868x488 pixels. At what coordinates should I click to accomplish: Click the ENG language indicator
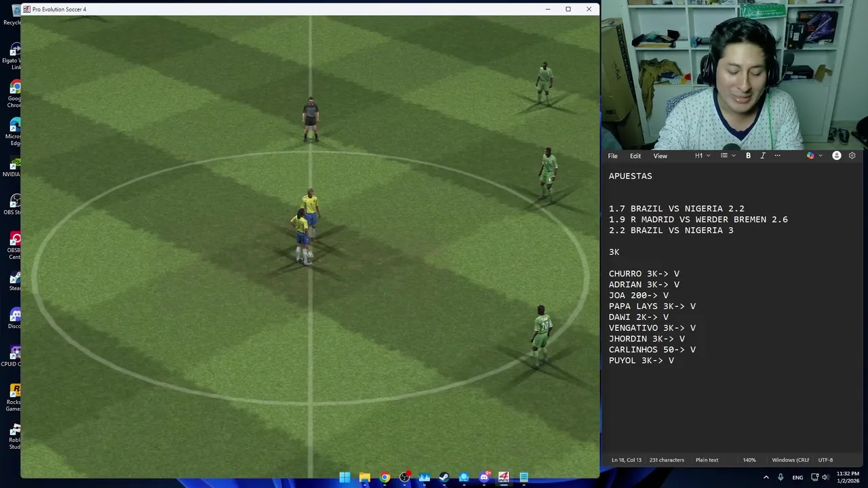coord(797,478)
